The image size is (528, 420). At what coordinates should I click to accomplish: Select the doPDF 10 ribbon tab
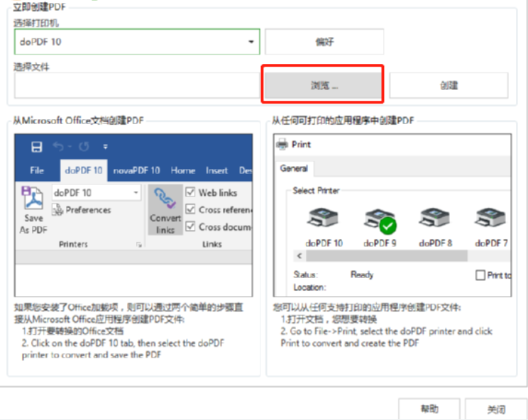click(84, 170)
